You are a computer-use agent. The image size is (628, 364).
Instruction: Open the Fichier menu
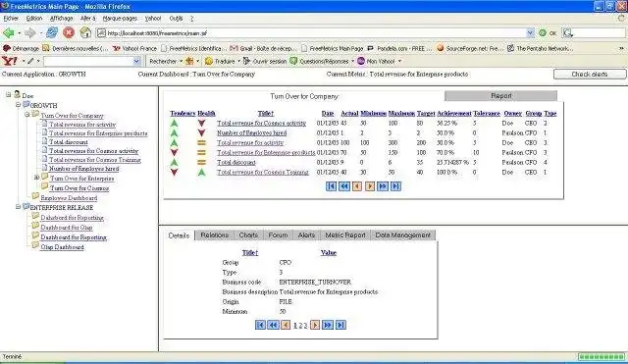tap(11, 19)
